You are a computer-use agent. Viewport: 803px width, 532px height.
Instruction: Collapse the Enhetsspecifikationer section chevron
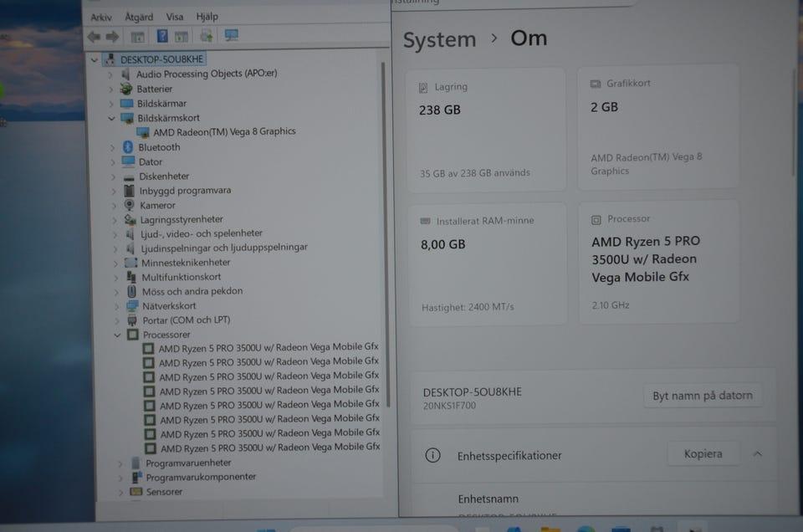[758, 454]
